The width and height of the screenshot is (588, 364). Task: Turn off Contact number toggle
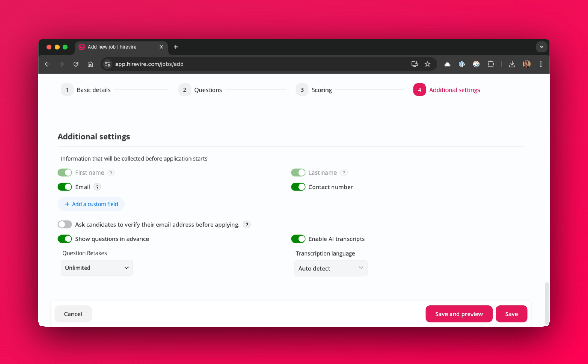click(x=298, y=187)
